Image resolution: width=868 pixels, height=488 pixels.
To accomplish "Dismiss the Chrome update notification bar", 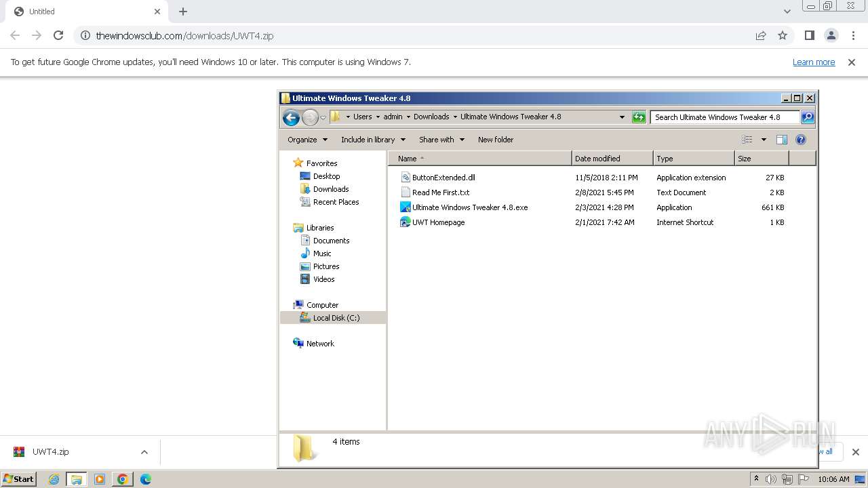I will pyautogui.click(x=852, y=62).
